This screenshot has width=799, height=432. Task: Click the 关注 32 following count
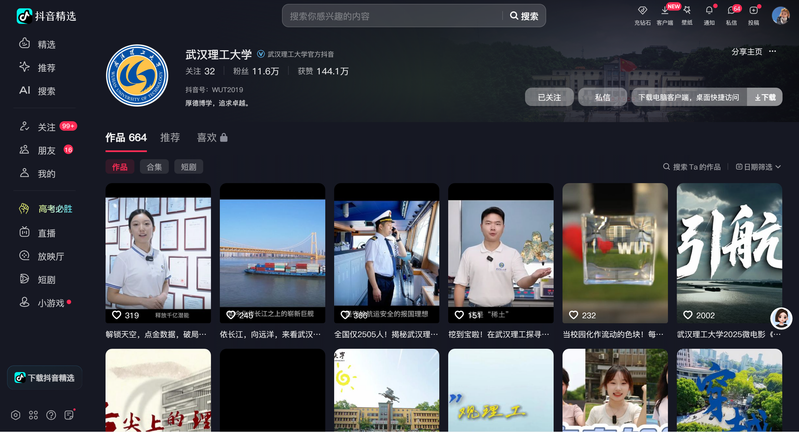[x=200, y=71]
